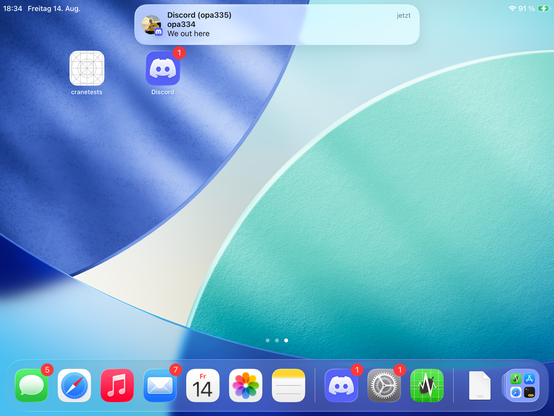Image resolution: width=554 pixels, height=416 pixels.
Task: Tap the battery indicator in status bar
Action: point(543,8)
